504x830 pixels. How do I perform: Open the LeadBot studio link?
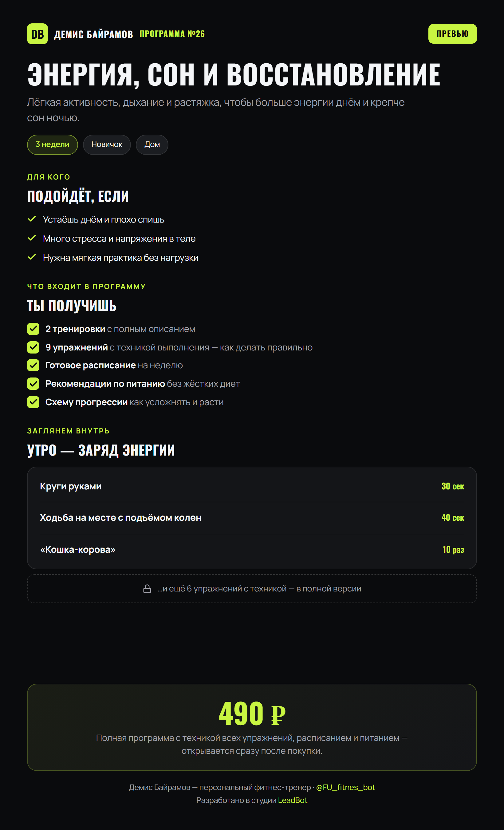(x=293, y=800)
